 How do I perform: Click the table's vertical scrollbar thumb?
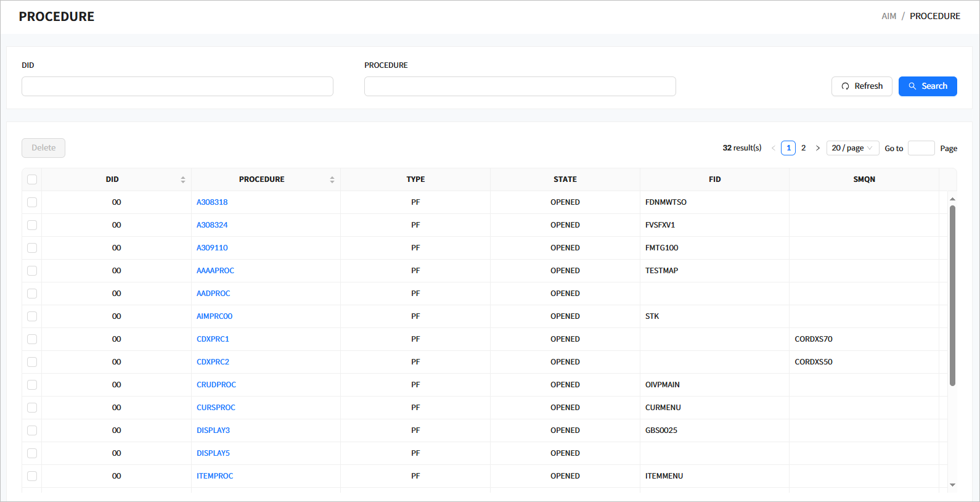point(952,296)
